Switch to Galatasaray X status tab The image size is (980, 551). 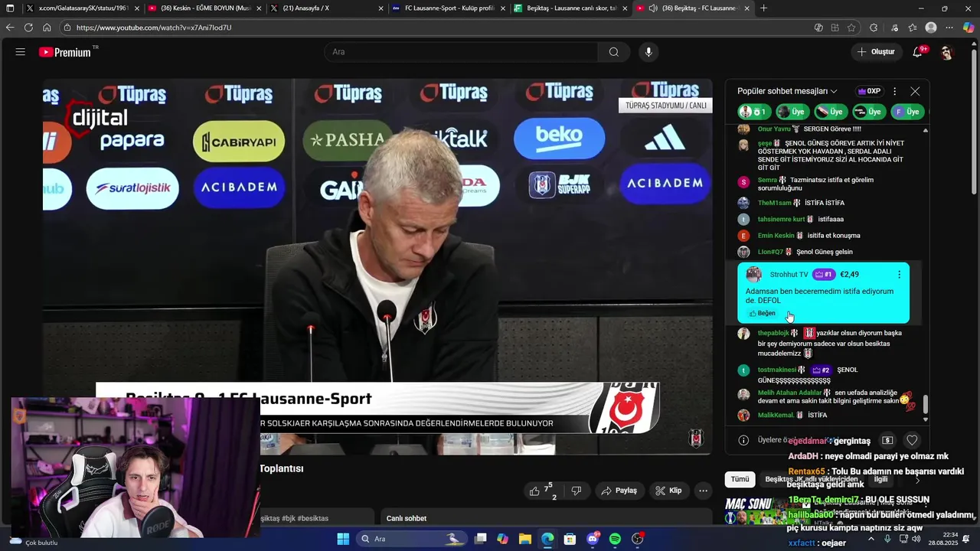pos(83,8)
